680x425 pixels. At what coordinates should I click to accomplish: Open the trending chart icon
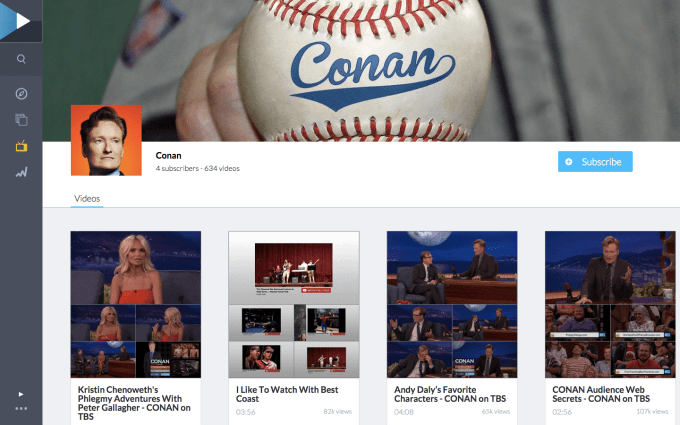click(21, 172)
